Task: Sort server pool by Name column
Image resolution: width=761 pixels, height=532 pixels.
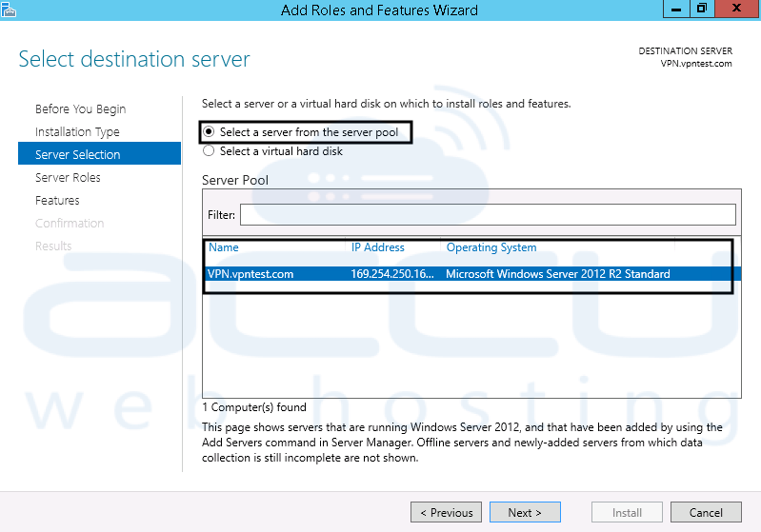Action: [224, 247]
